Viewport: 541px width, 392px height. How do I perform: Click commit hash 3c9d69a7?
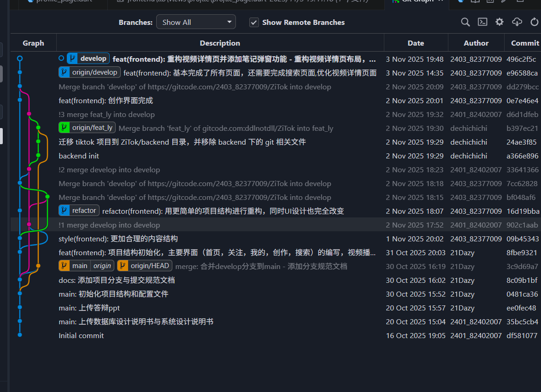click(x=523, y=267)
